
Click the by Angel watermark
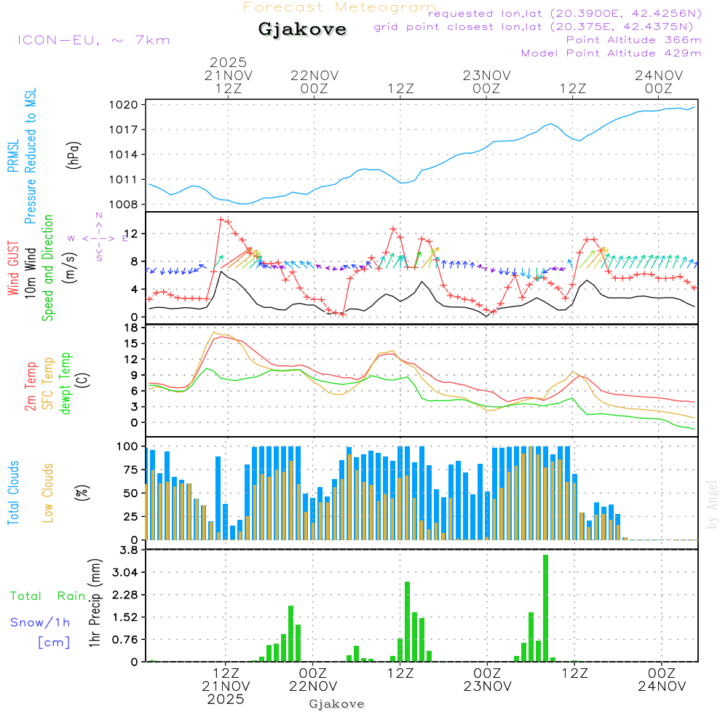[x=712, y=504]
